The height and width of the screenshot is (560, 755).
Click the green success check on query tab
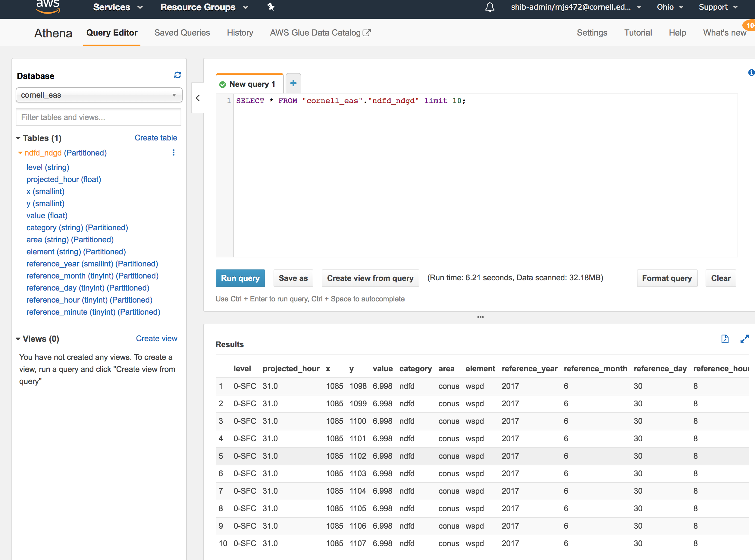click(x=223, y=84)
